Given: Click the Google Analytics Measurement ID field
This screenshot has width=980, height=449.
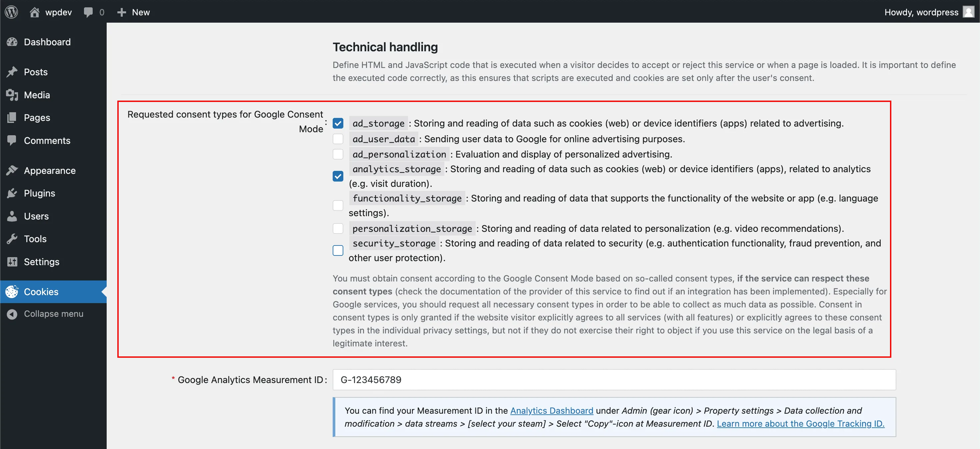Looking at the screenshot, I should pos(614,379).
